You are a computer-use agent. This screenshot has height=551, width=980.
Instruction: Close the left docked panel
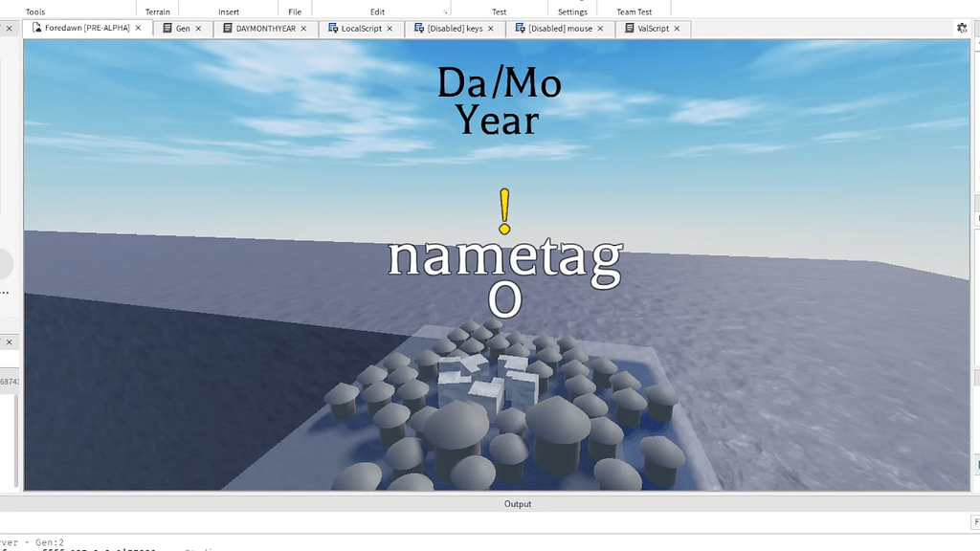coord(9,342)
